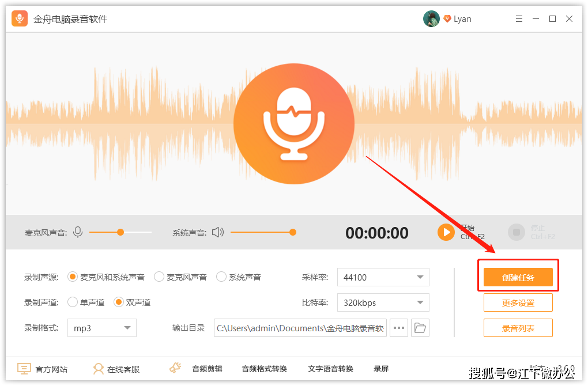Browse output directory with three-dots button

[399, 328]
